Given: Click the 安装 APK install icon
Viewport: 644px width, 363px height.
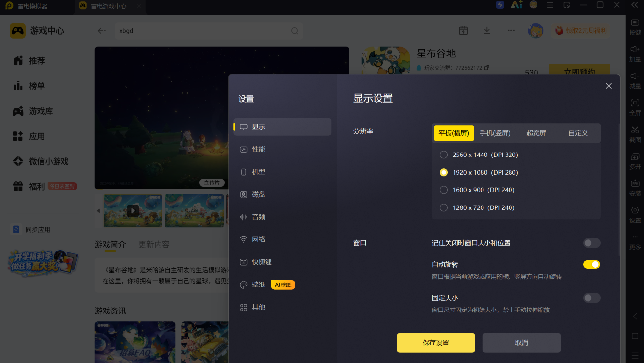Looking at the screenshot, I should pyautogui.click(x=635, y=188).
